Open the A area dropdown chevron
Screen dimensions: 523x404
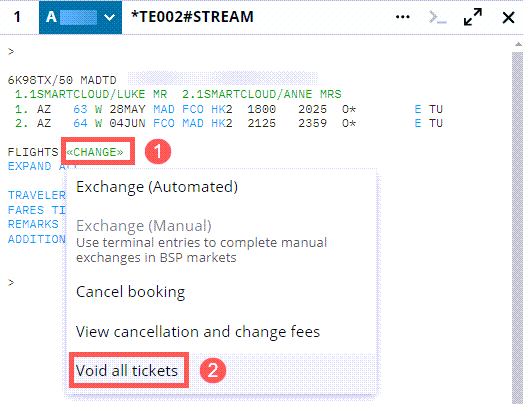point(109,17)
